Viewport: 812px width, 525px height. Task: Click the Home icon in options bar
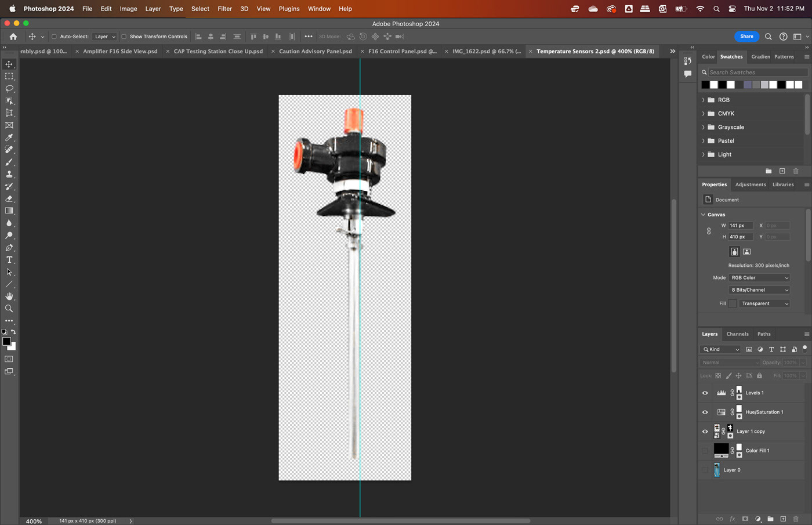[x=13, y=37]
